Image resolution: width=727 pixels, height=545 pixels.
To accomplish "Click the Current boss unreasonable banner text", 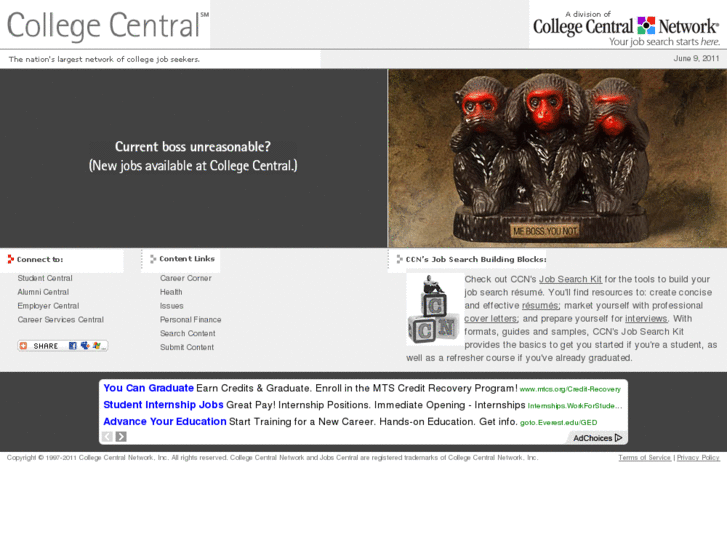I will 193,156.
